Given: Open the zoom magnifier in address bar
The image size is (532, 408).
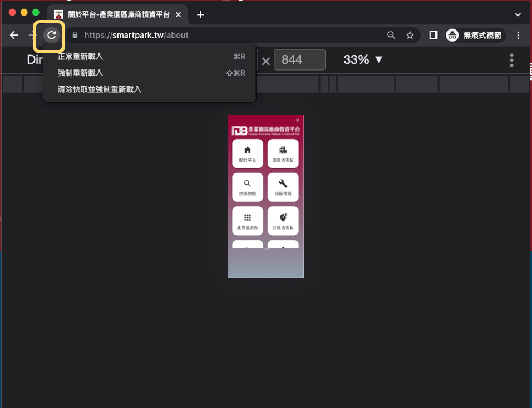Looking at the screenshot, I should 391,36.
